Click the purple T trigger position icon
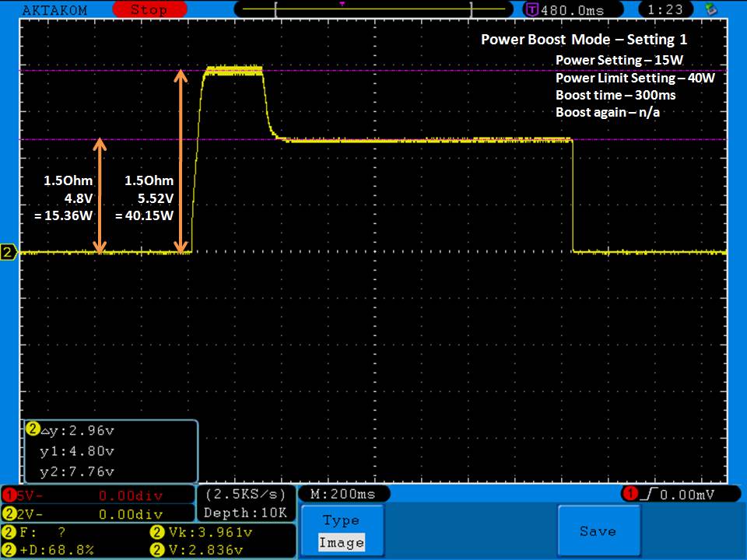This screenshot has height=560, width=747. point(531,10)
